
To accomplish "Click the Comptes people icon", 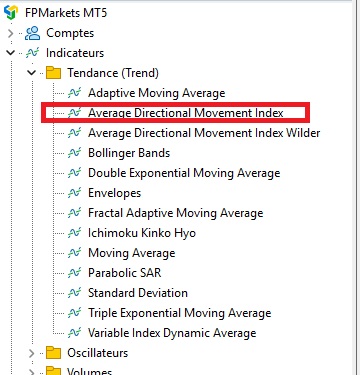I will (x=33, y=33).
